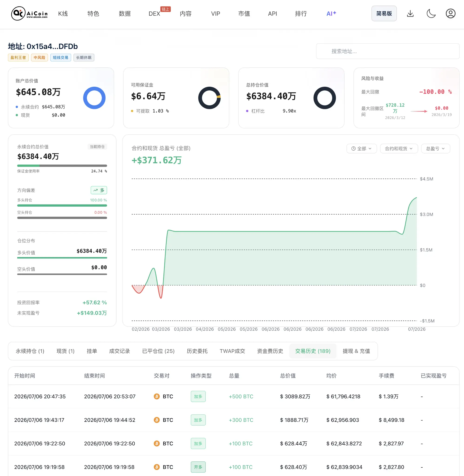This screenshot has height=476, width=464.
Task: Switch to 挂单 tab
Action: point(92,351)
